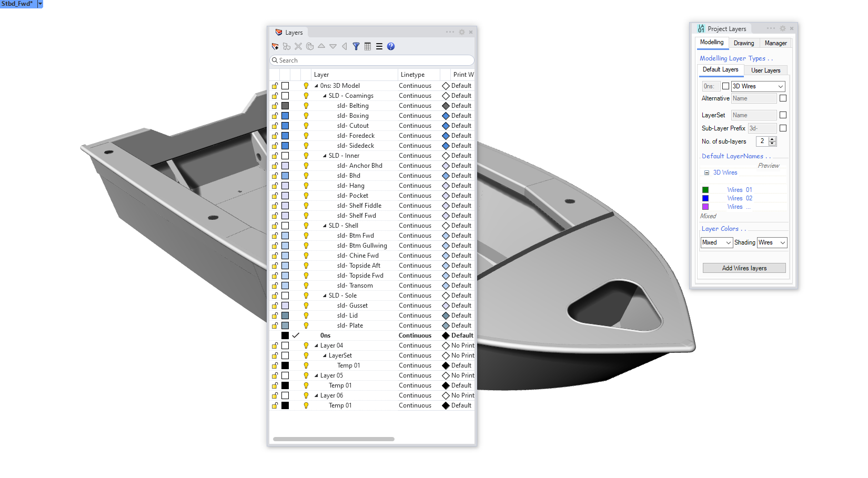Click the New Sublayer icon in Layers toolbar
The width and height of the screenshot is (868, 478).
click(x=287, y=46)
